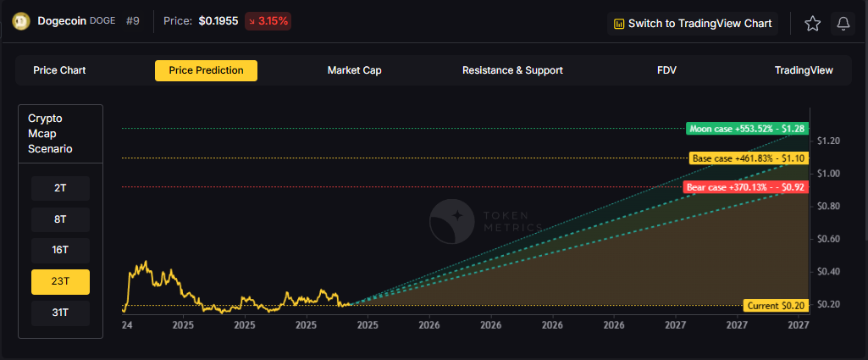Click the #9 rank label
This screenshot has width=868, height=360.
point(133,22)
